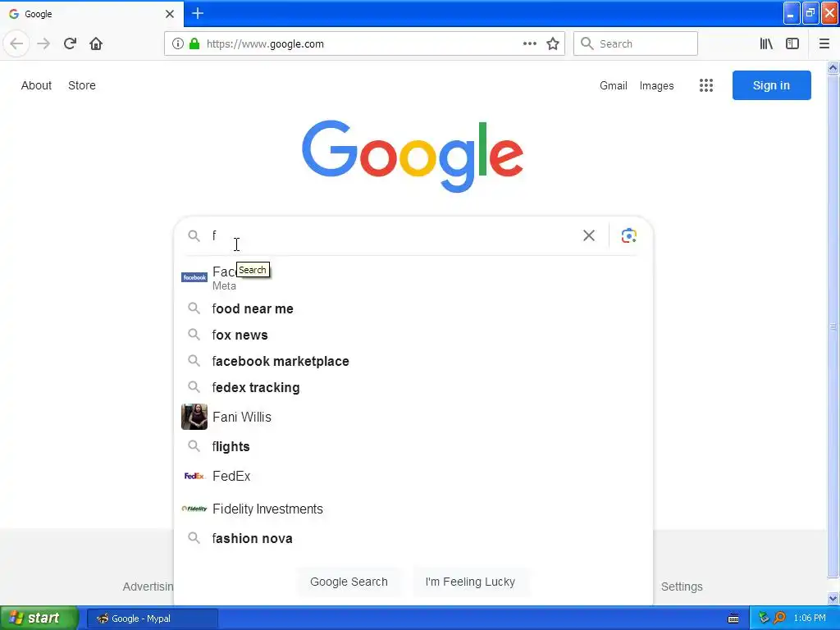Choose 'fashion nova' suggestion

pos(413,538)
